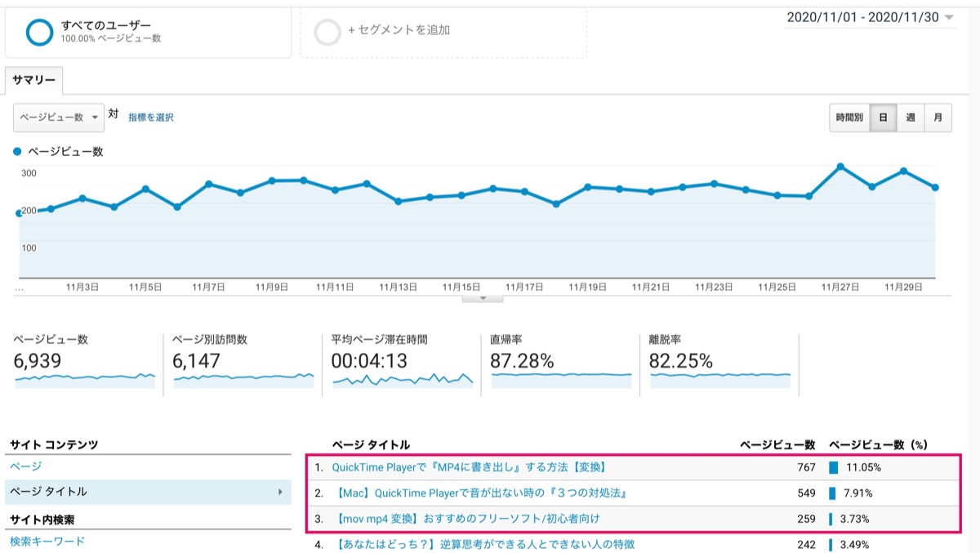Viewport: 980px width, 553px height.
Task: Click the arrow beside ページ タイトル
Action: coord(279,492)
